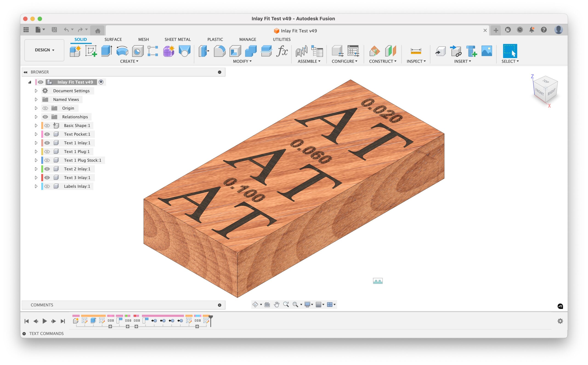Image resolution: width=588 pixels, height=365 pixels.
Task: Open the DESIGN workspace dropdown
Action: (x=45, y=50)
